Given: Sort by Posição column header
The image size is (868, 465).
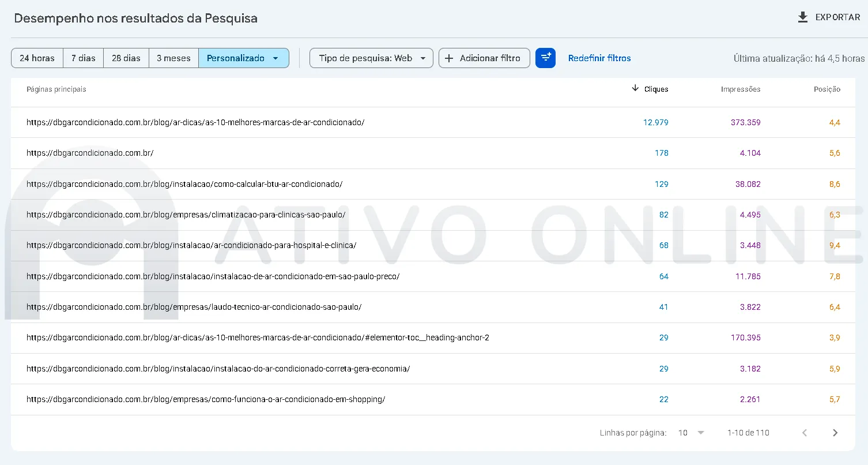Looking at the screenshot, I should point(827,89).
